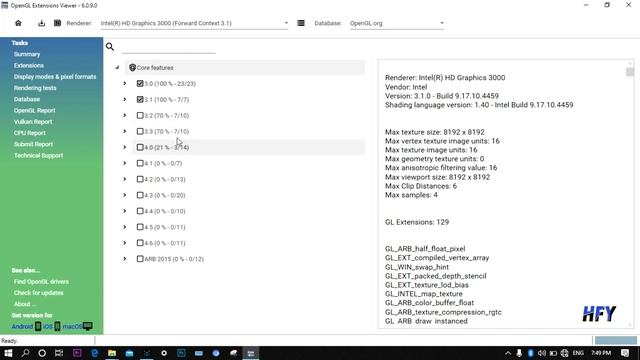Screen dimensions: 640x360
Task: Check the 4.1 version checkbox
Action: coord(140,163)
